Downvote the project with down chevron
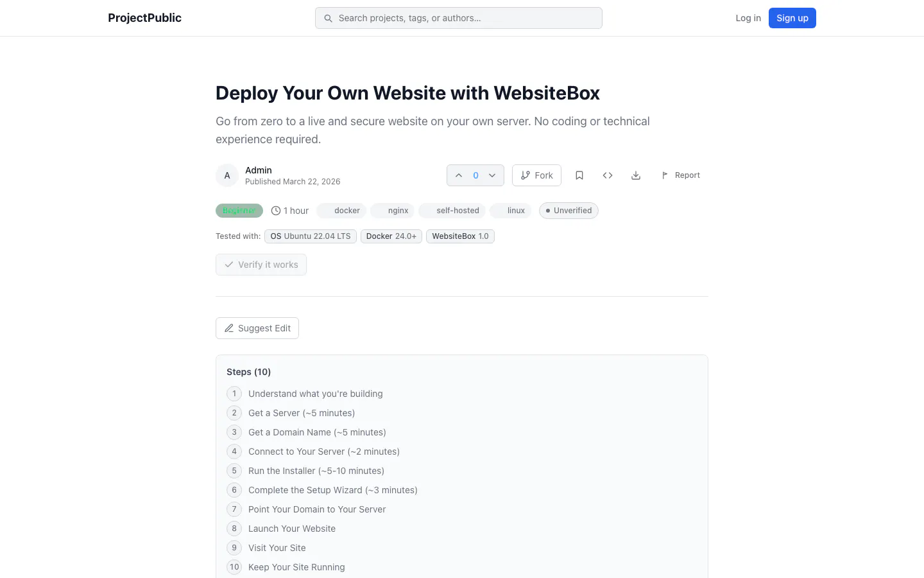 pyautogui.click(x=492, y=175)
